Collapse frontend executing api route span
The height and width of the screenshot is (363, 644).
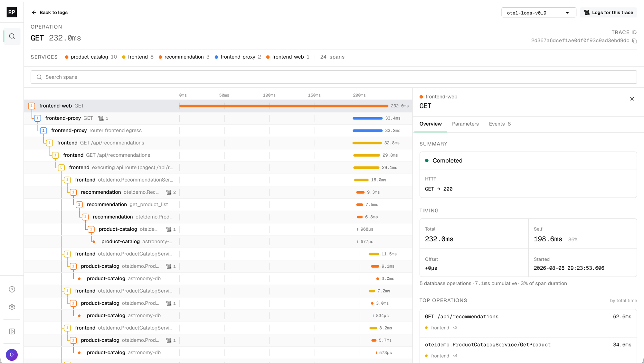[x=61, y=168]
